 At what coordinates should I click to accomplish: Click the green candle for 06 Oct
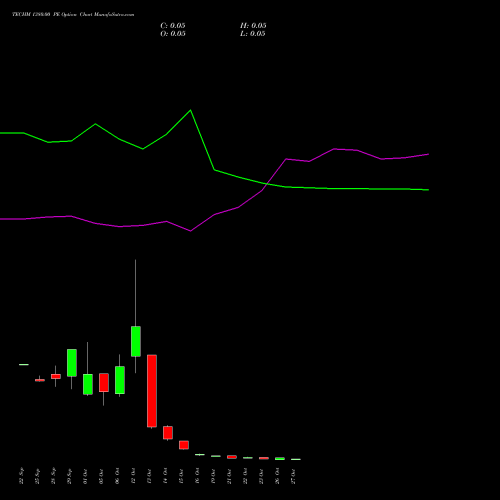[120, 380]
